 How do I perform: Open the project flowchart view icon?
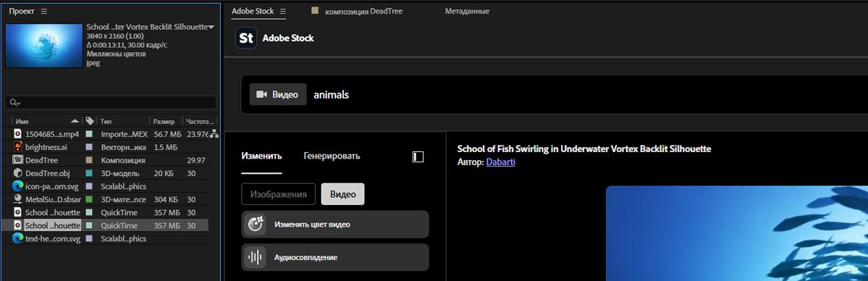214,133
